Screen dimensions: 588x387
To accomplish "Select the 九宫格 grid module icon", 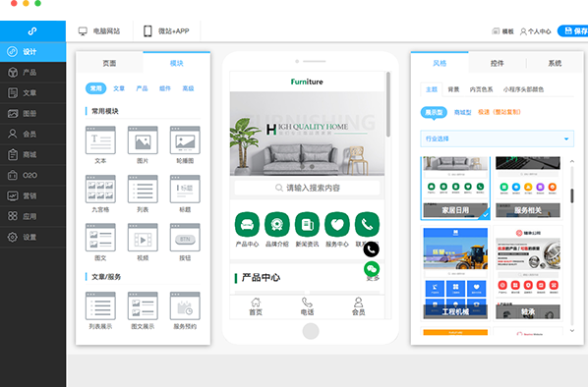I will 100,189.
